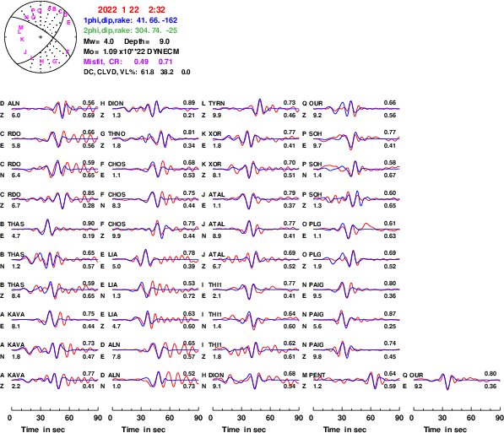Select the THNO Z waveform trace
504x433 pixels.
(x=155, y=139)
